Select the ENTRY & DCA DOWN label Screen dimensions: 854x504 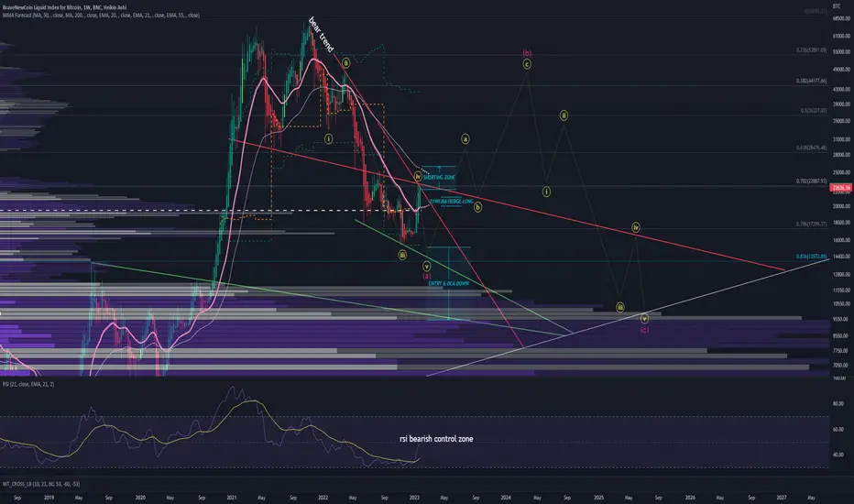point(448,284)
